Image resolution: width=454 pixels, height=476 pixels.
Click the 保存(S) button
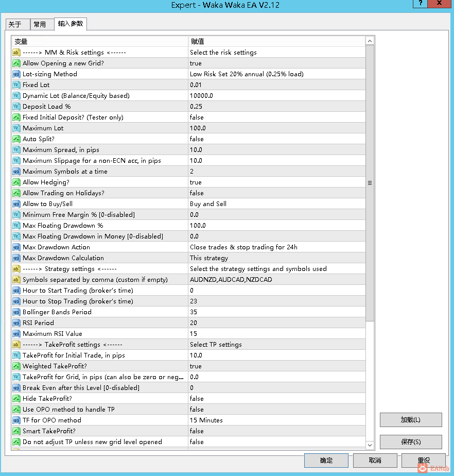(411, 442)
